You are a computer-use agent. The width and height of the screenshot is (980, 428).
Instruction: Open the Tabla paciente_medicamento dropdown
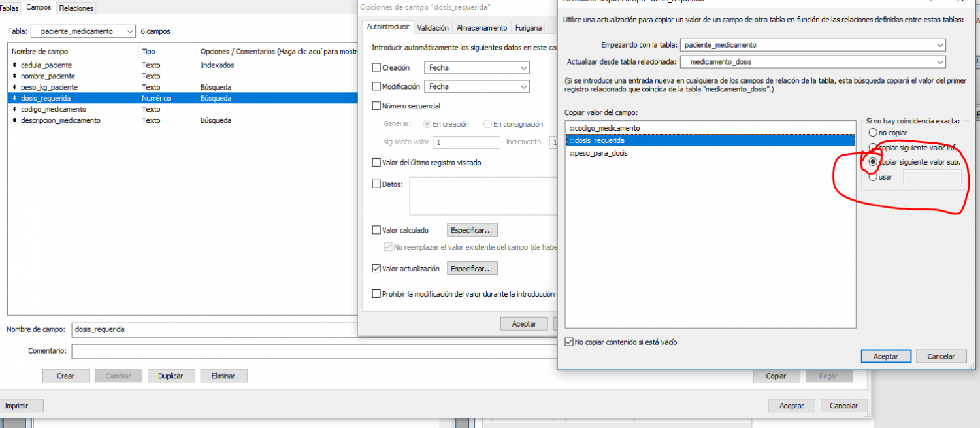pyautogui.click(x=83, y=31)
